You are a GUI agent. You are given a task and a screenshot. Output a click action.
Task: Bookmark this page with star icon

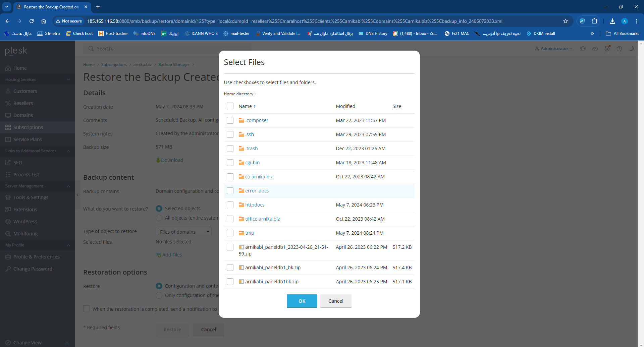coord(566,21)
